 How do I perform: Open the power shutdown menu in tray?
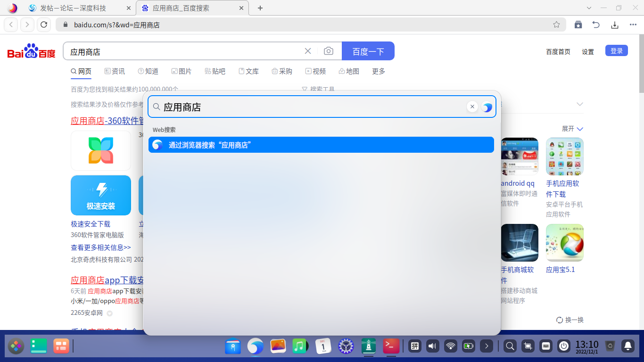(564, 346)
